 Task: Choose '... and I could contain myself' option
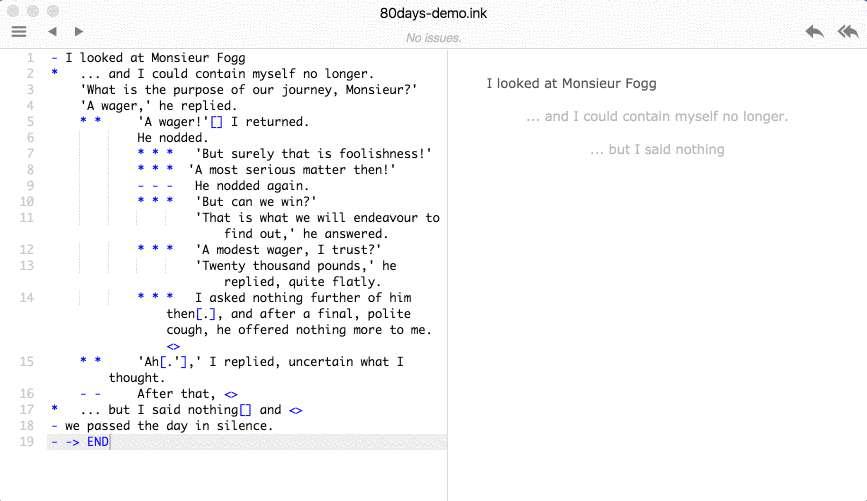657,116
